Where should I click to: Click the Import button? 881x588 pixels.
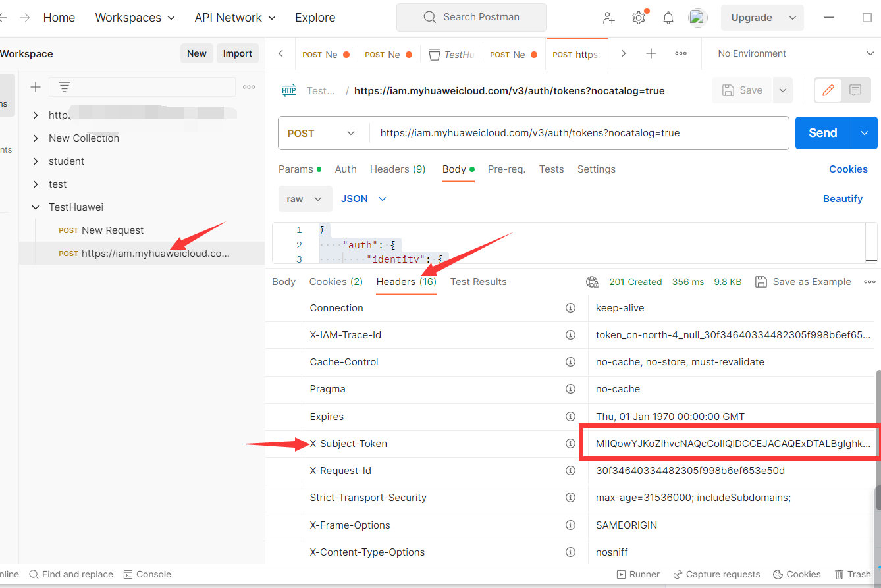pos(237,54)
